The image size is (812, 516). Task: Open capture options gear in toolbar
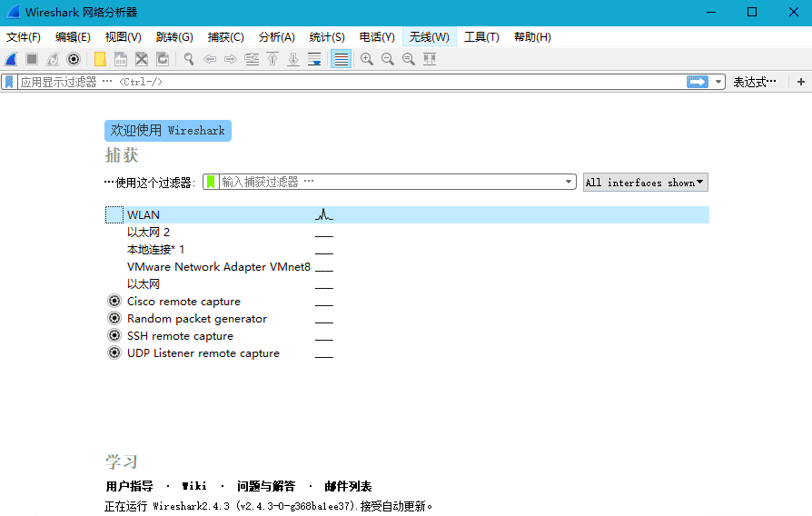(74, 59)
